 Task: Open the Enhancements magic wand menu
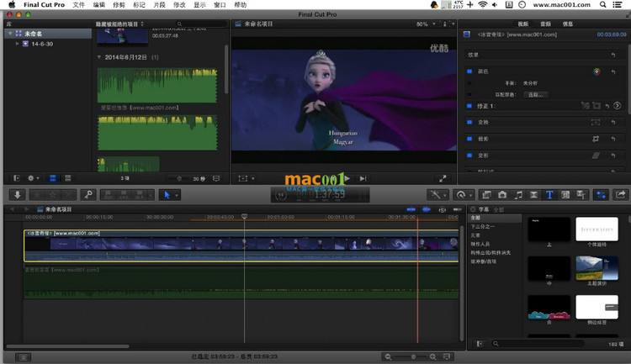(437, 195)
